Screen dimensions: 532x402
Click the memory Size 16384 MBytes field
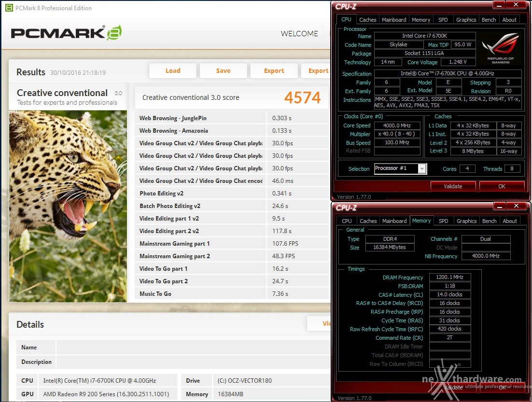[390, 247]
